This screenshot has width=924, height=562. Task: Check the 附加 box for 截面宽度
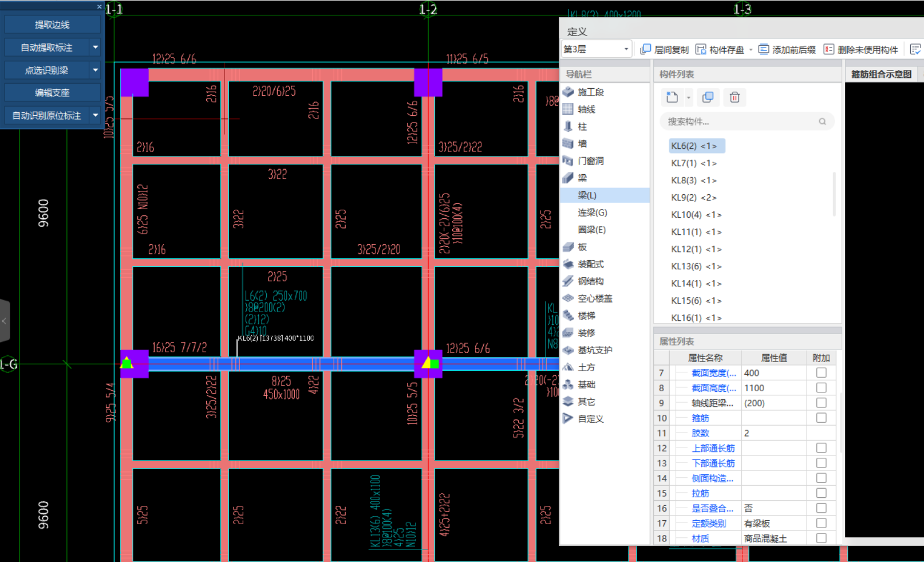[821, 373]
